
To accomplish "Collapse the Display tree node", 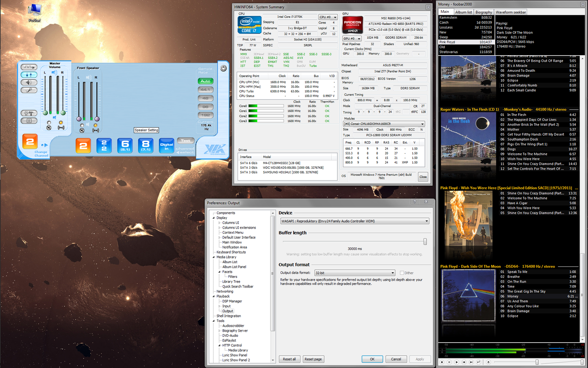I will tap(214, 218).
